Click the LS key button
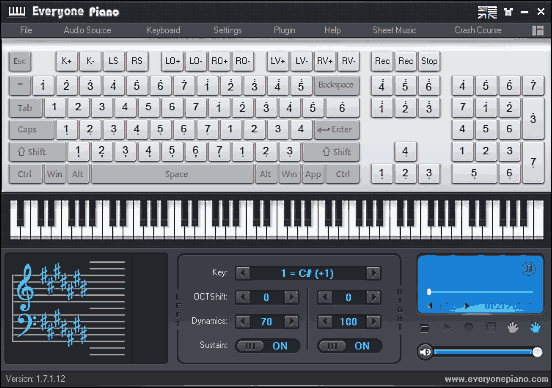Screen dimensions: 552x388 coord(113,61)
